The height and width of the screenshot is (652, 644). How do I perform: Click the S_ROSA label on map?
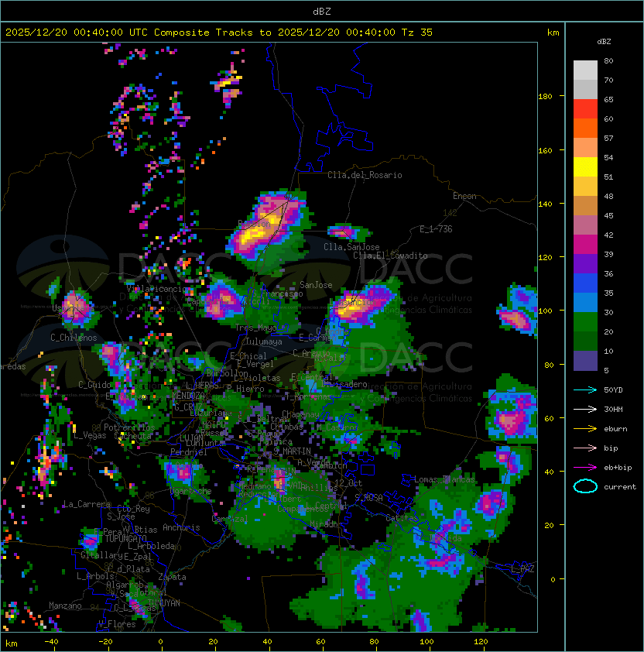point(368,498)
